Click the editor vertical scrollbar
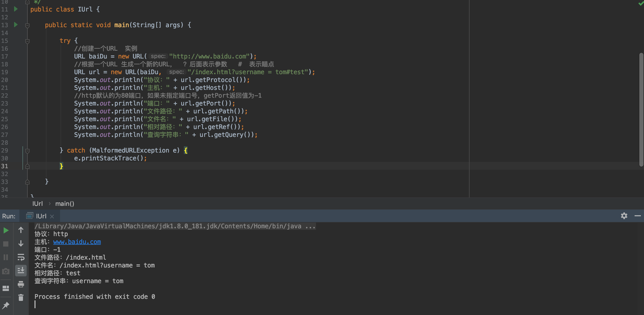The image size is (644, 315). point(641,110)
